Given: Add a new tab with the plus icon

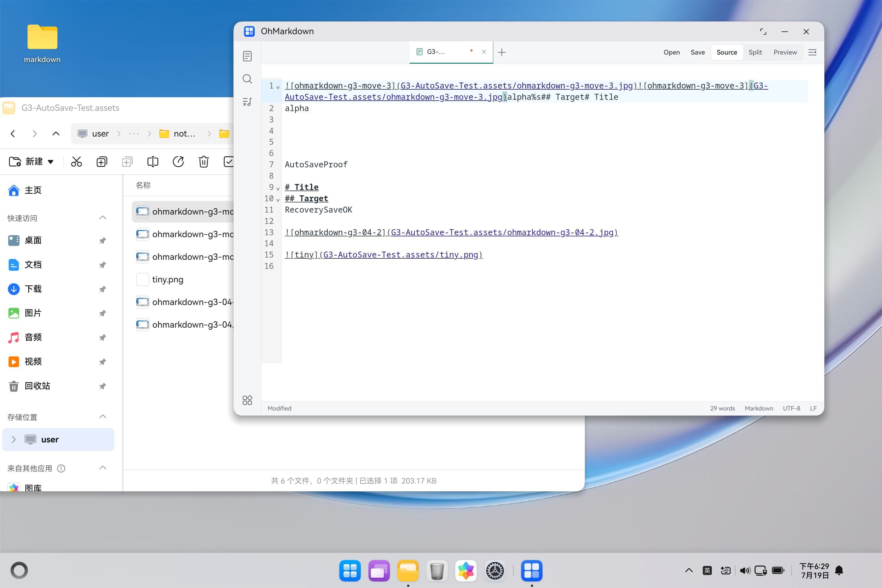Looking at the screenshot, I should point(502,52).
